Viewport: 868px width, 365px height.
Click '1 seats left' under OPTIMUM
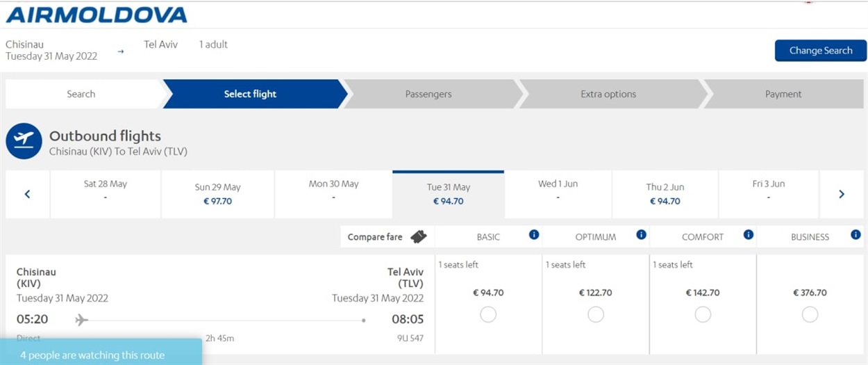click(x=565, y=265)
